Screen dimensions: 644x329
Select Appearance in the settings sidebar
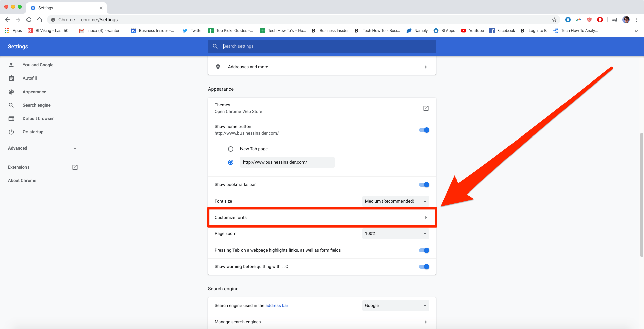tap(34, 92)
